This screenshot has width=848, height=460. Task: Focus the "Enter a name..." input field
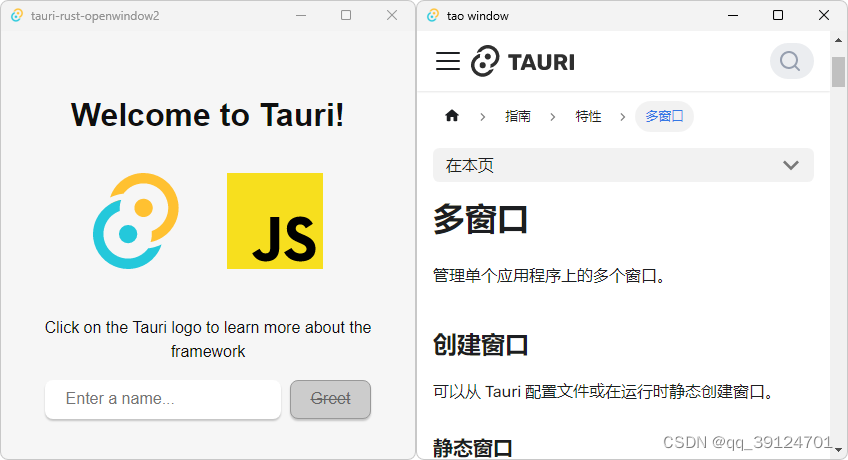pyautogui.click(x=163, y=399)
